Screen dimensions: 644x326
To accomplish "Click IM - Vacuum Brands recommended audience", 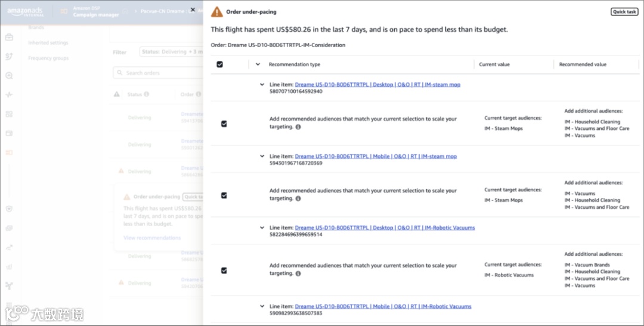I will (587, 265).
